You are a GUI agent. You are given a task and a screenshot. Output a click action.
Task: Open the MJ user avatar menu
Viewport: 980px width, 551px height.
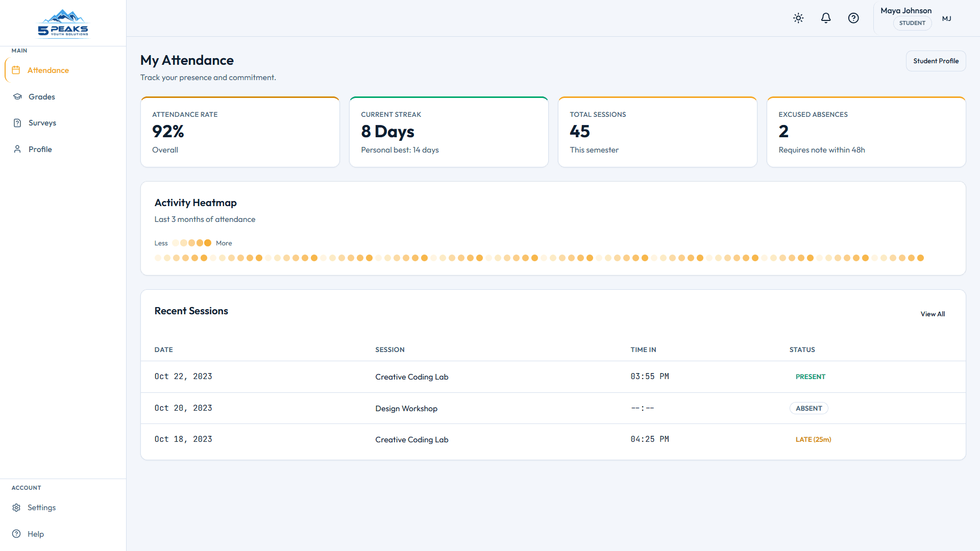tap(947, 19)
